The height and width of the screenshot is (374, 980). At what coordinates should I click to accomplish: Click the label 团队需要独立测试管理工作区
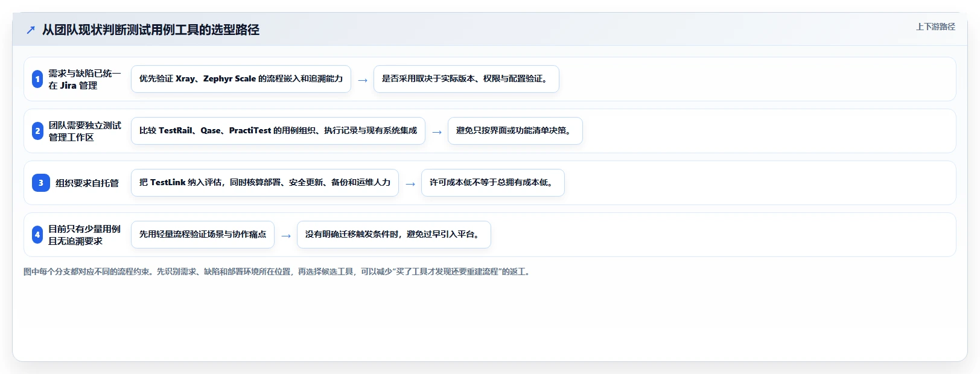pyautogui.click(x=84, y=131)
